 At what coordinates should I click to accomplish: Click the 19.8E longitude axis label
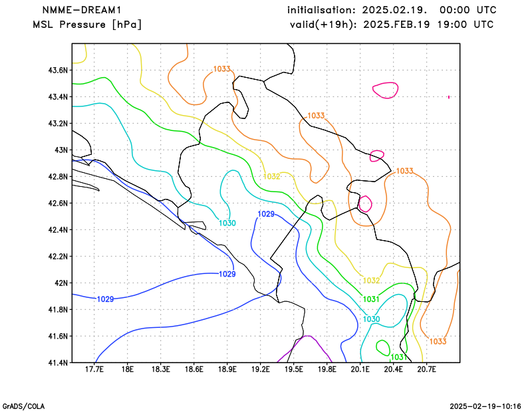click(327, 369)
